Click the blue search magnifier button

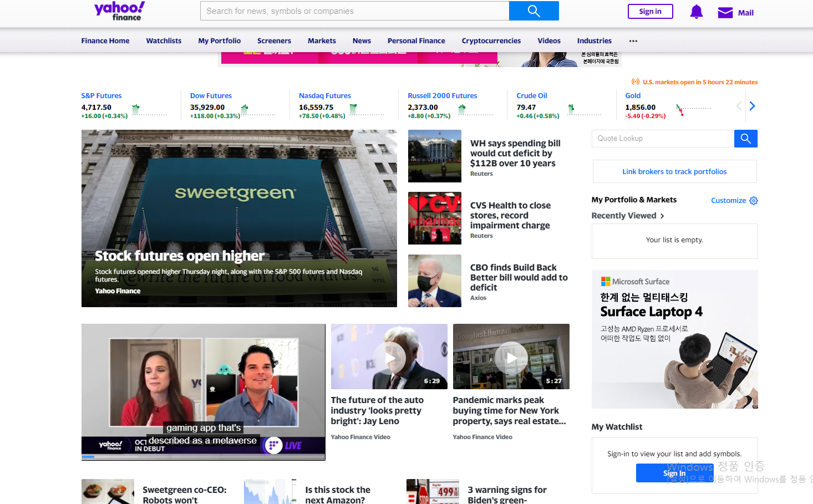coord(533,11)
